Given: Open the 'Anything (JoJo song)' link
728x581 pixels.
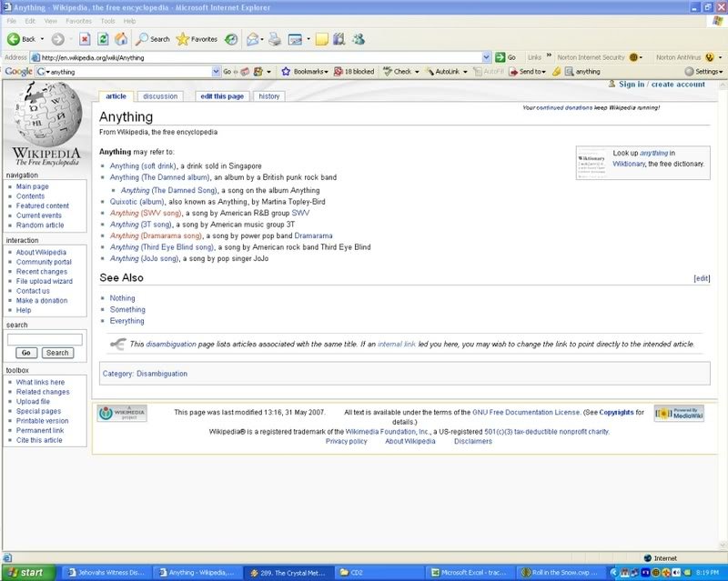Looking at the screenshot, I should pyautogui.click(x=145, y=258).
